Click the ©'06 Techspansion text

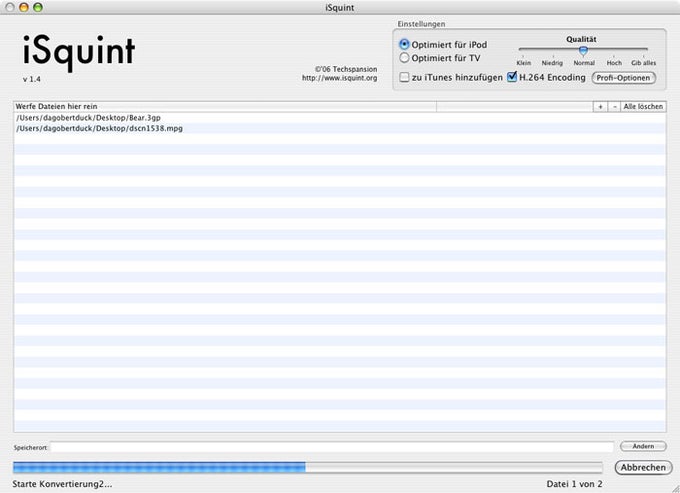click(346, 69)
